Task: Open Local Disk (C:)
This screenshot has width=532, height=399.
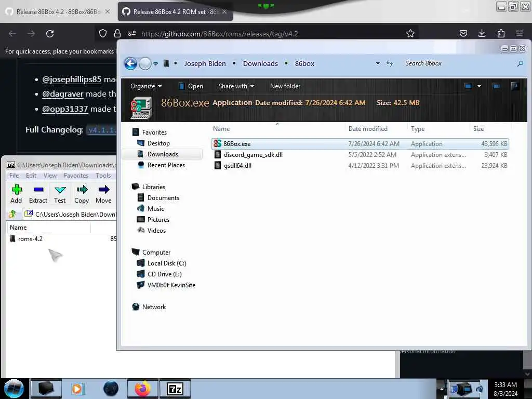Action: pyautogui.click(x=167, y=263)
